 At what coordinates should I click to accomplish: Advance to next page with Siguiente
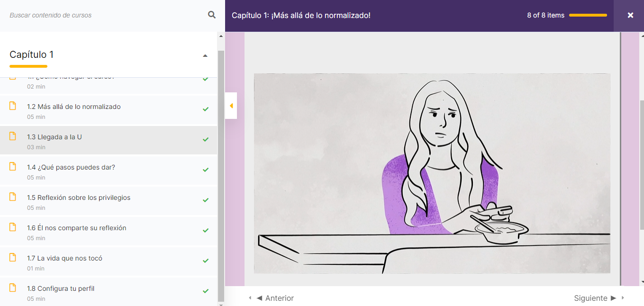coord(595,298)
